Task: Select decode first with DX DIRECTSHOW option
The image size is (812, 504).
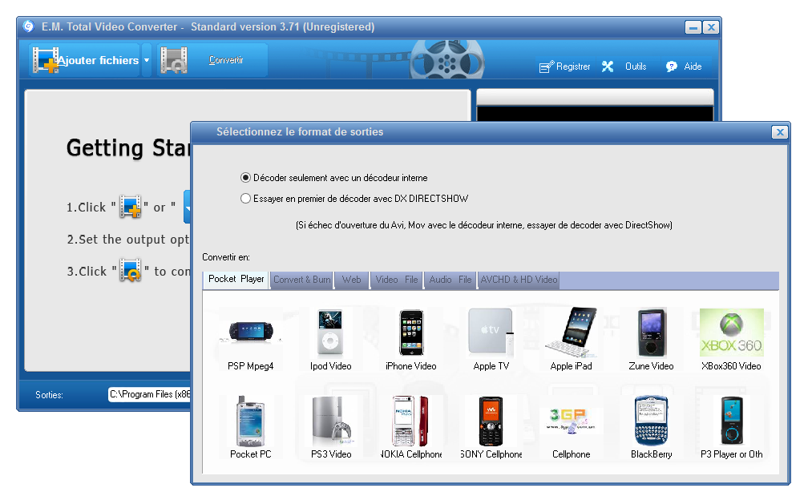Action: [x=245, y=198]
